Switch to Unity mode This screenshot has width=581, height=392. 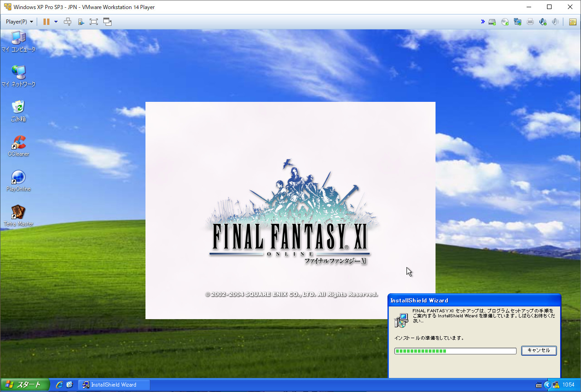[107, 22]
